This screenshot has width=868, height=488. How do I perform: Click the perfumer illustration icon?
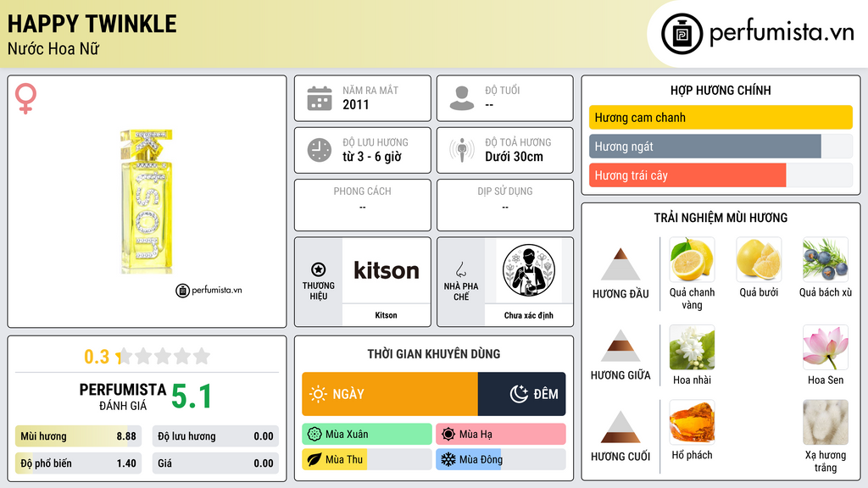click(x=529, y=270)
